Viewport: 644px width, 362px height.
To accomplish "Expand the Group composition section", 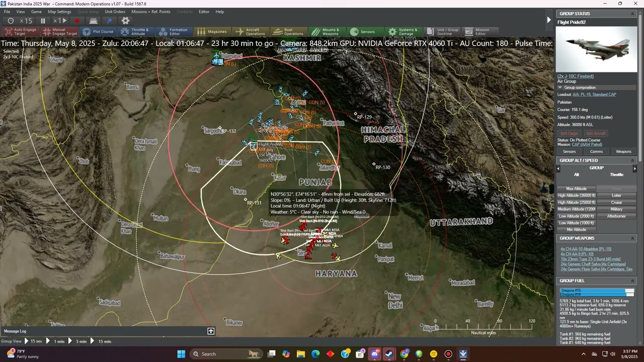I will [559, 87].
